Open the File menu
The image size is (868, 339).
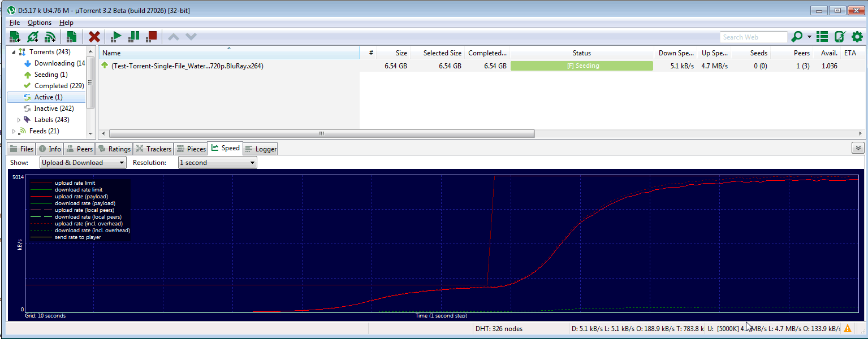[x=15, y=23]
